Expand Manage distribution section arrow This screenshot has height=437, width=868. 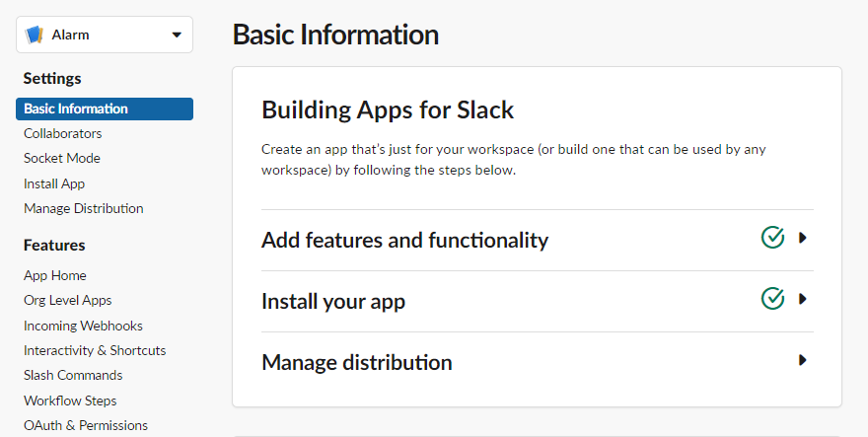803,360
